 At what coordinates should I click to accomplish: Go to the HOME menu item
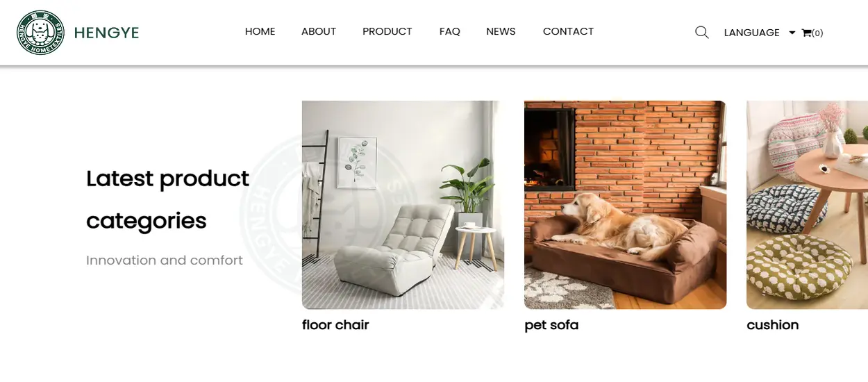tap(260, 31)
